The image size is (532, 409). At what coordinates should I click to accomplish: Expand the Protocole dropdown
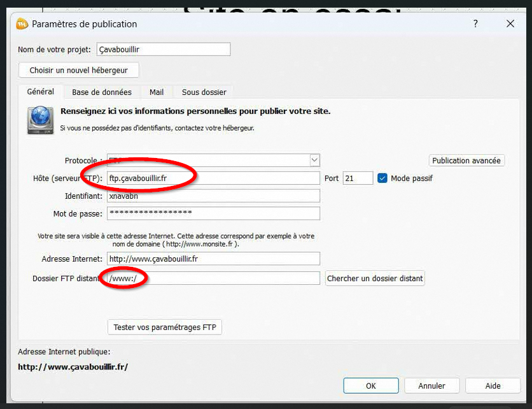point(314,161)
